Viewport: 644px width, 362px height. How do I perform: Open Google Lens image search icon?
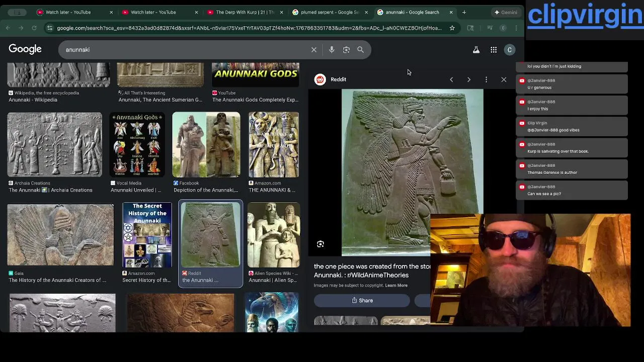click(346, 50)
